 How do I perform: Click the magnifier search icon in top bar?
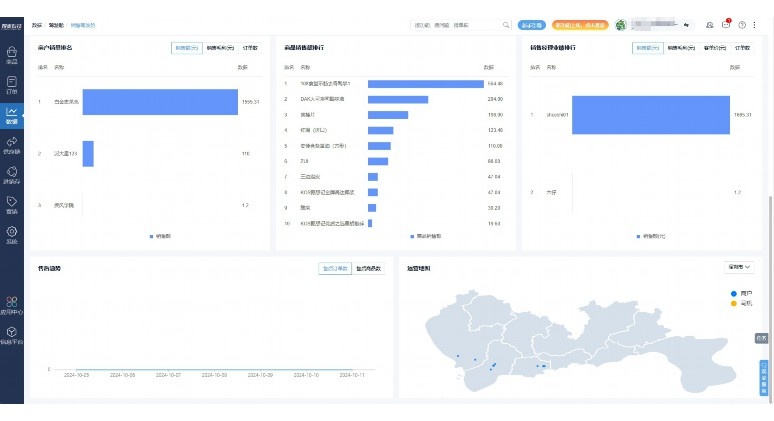tap(506, 25)
